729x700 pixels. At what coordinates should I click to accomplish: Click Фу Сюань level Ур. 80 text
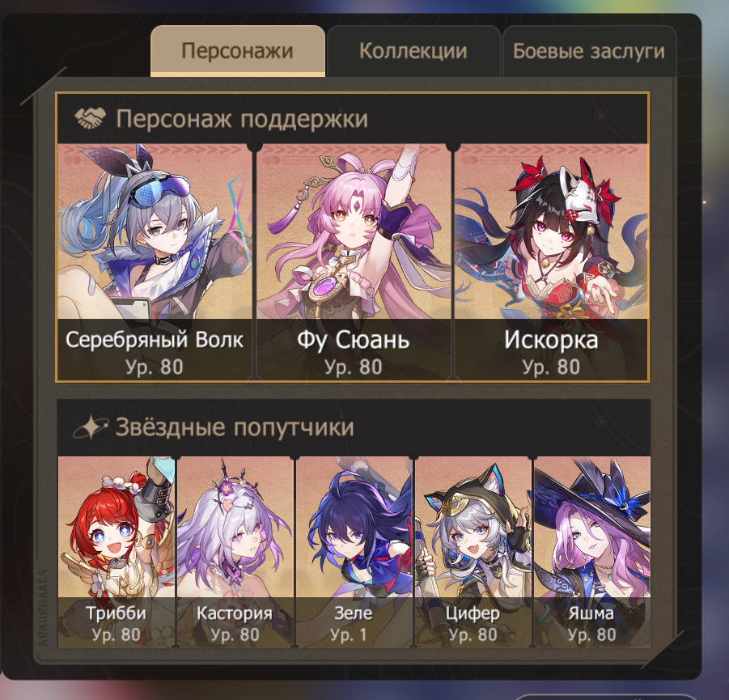pyautogui.click(x=354, y=367)
